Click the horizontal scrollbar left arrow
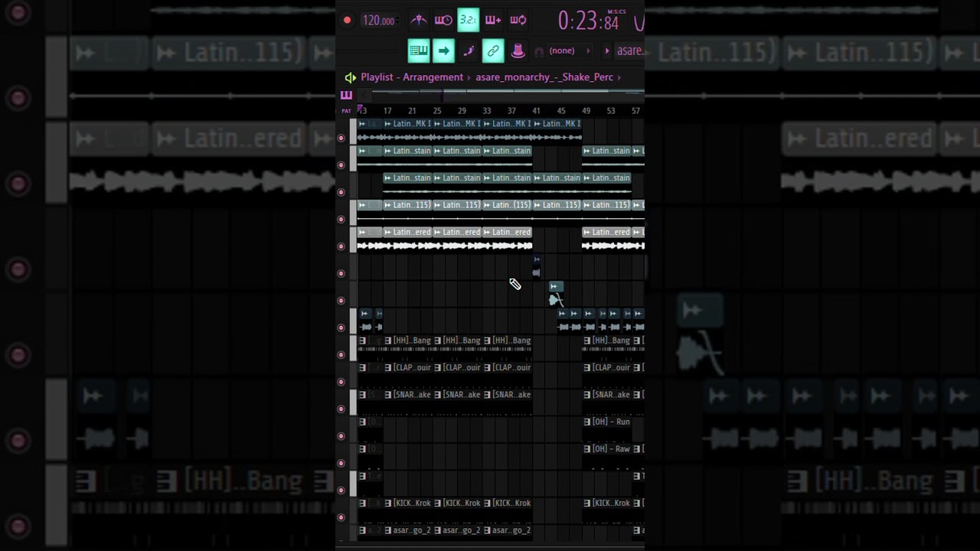This screenshot has width=980, height=551. (x=365, y=95)
